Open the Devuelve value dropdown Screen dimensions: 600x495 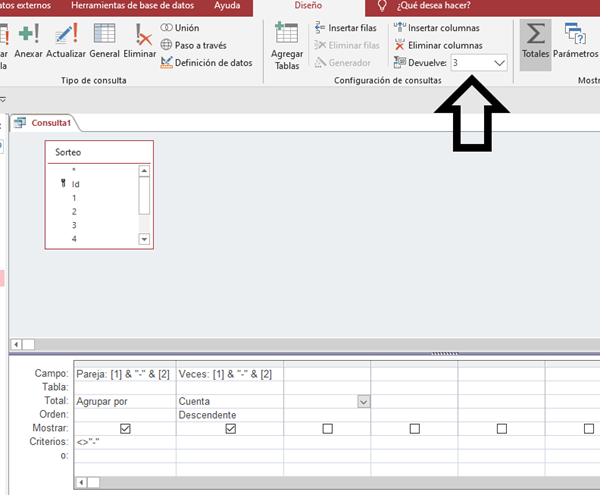pos(500,62)
